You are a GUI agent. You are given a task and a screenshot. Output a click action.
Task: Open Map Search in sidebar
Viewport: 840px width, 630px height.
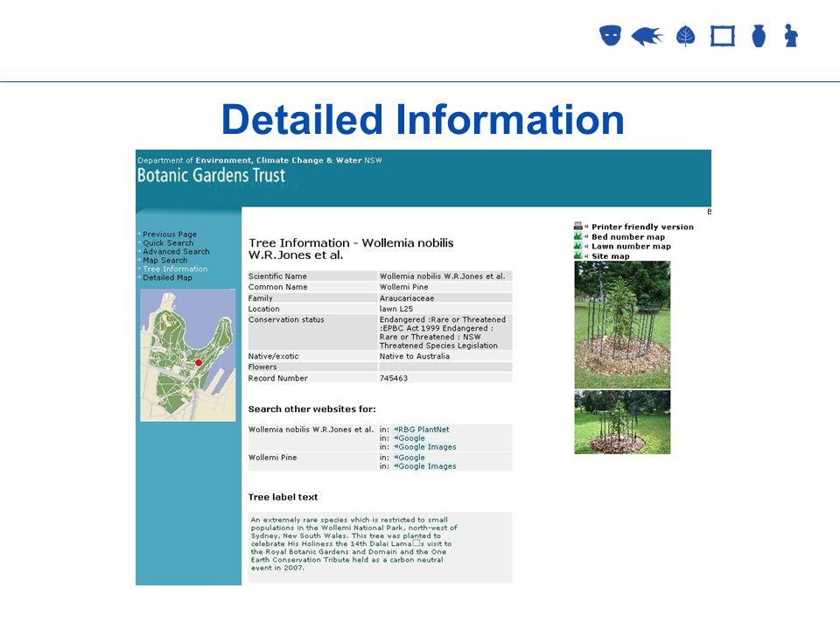point(165,260)
